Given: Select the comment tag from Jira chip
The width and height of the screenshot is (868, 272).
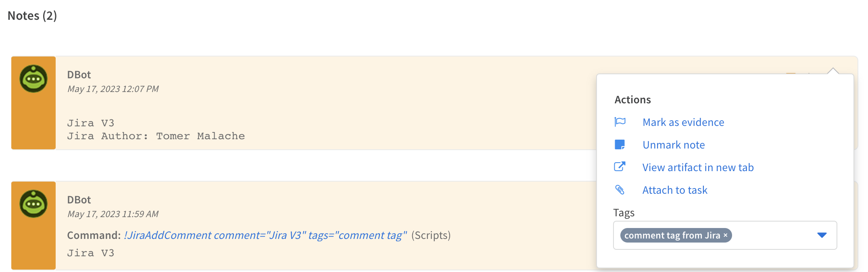Looking at the screenshot, I should click(672, 235).
